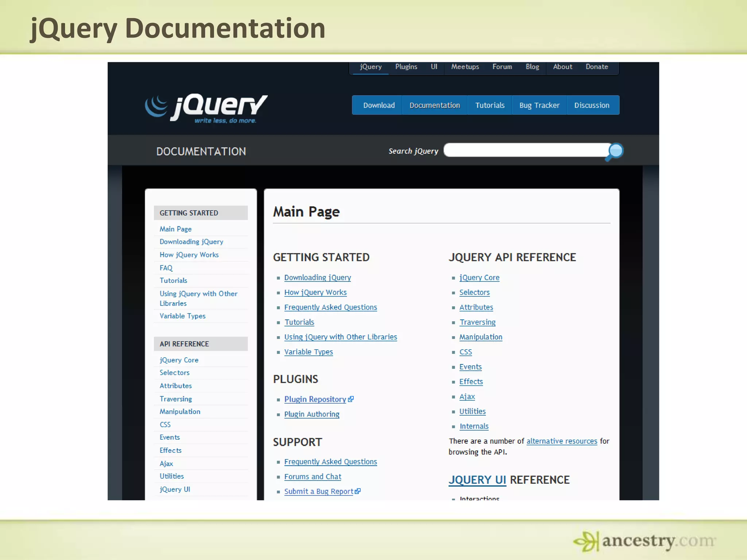Screen dimensions: 747x560
Task: Select Selectors in the sidebar
Action: click(x=174, y=373)
